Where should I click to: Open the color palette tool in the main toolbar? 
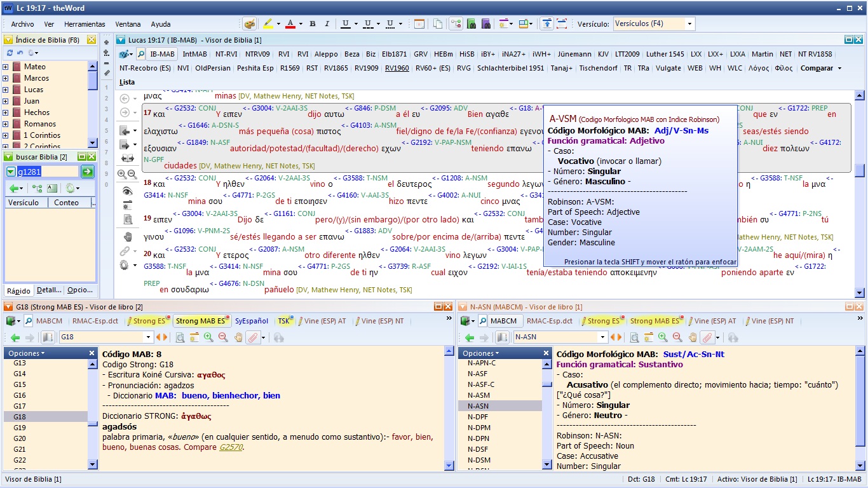pyautogui.click(x=250, y=24)
